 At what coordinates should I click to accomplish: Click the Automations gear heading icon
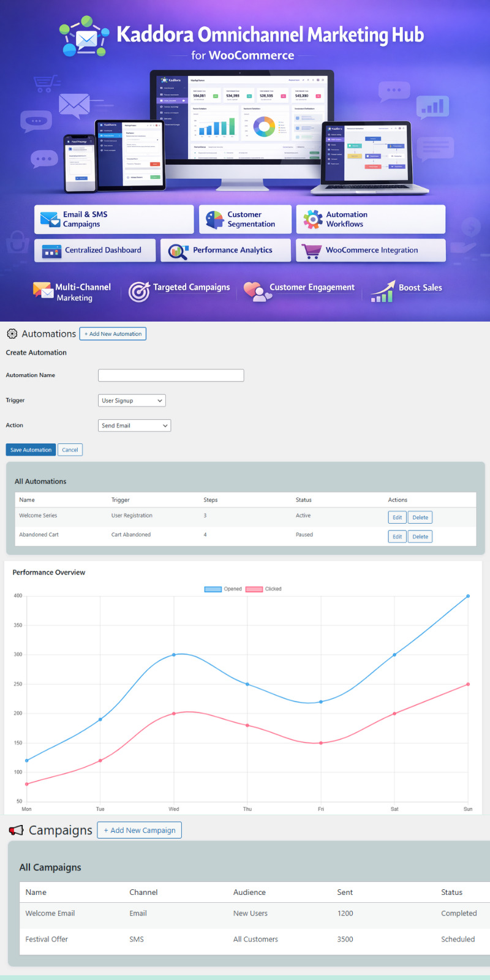point(12,334)
